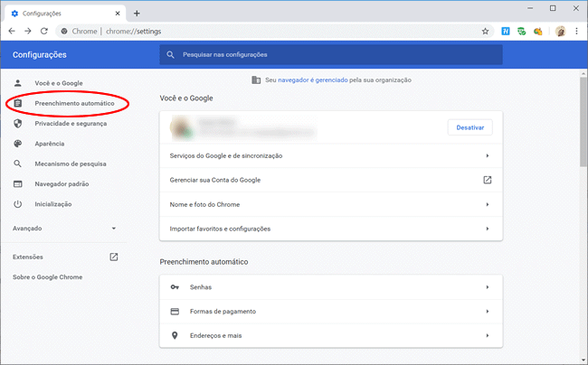Screen dimensions: 588x365
Task: Select Você e o Google in sidebar
Action: pyautogui.click(x=59, y=83)
